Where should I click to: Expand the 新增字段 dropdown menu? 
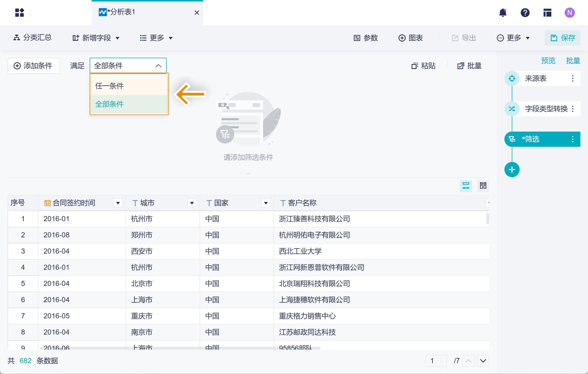(96, 38)
